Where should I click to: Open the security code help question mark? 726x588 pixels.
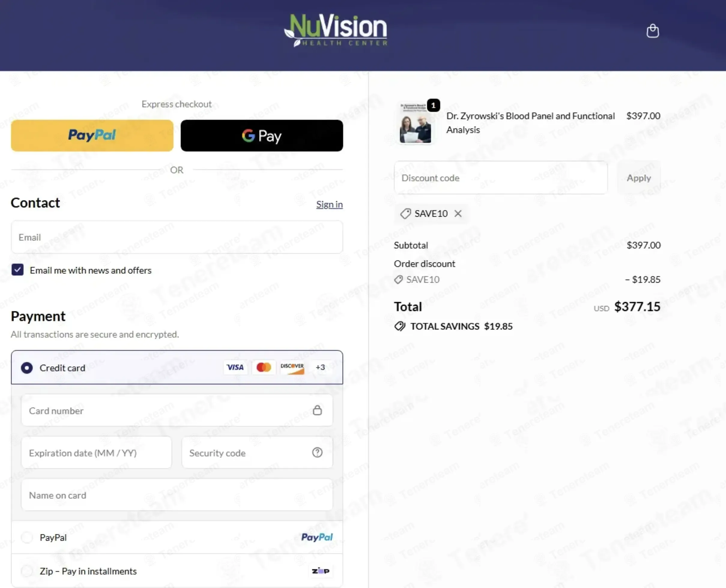tap(317, 452)
